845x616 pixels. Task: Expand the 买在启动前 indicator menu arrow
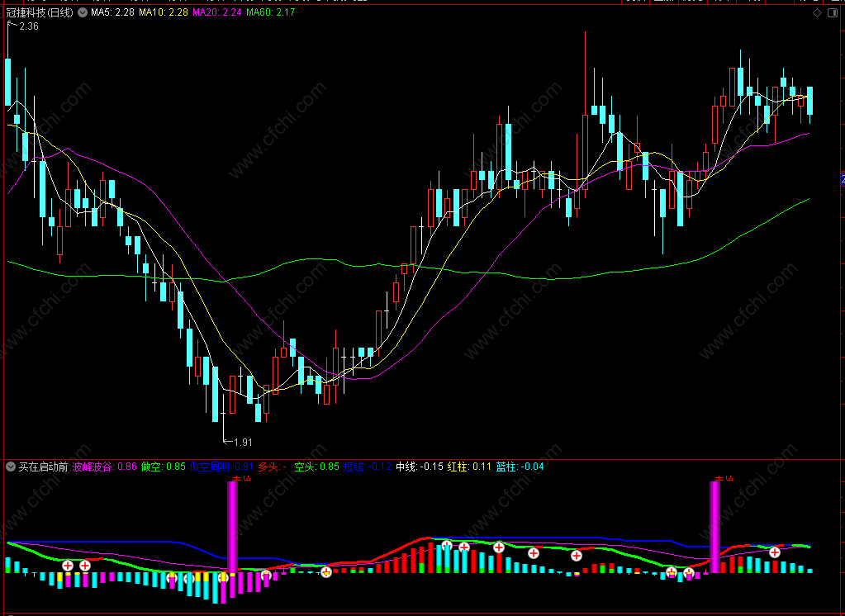(11, 467)
